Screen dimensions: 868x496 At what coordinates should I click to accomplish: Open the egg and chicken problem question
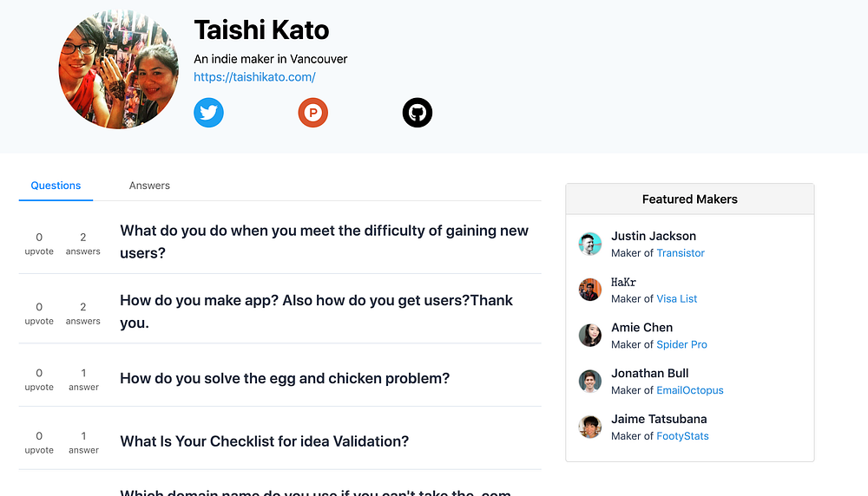(285, 379)
